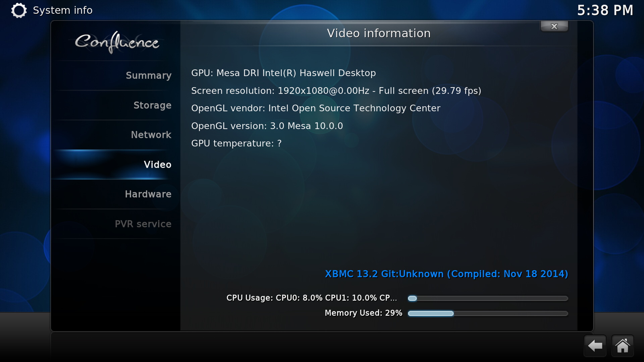
Task: Click the Confluence skin logo
Action: coord(117,42)
